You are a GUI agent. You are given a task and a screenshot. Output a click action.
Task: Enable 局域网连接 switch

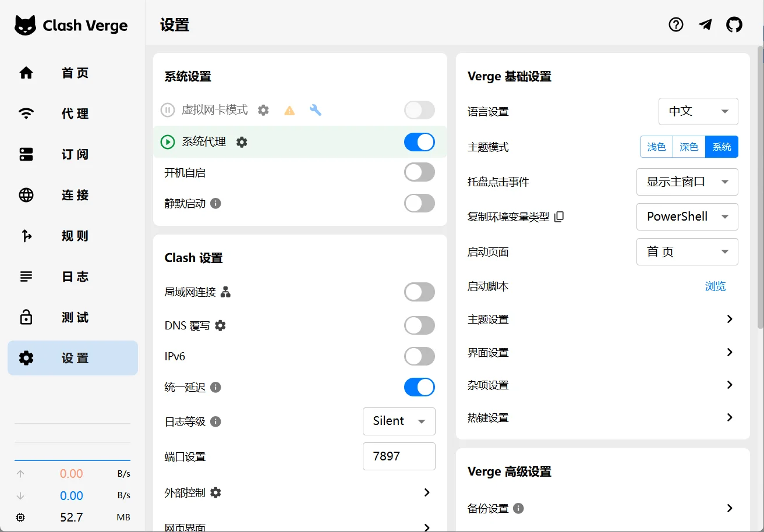click(419, 292)
